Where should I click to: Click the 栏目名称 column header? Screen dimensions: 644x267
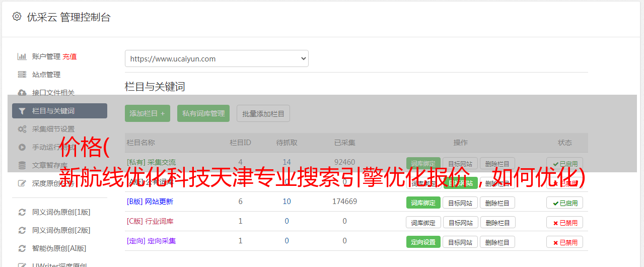[141, 143]
